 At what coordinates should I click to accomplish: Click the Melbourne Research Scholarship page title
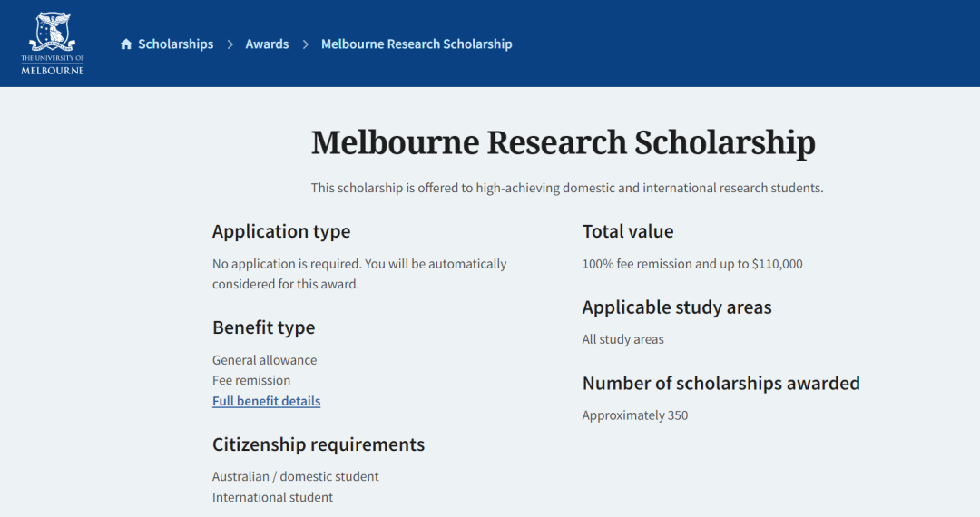563,143
